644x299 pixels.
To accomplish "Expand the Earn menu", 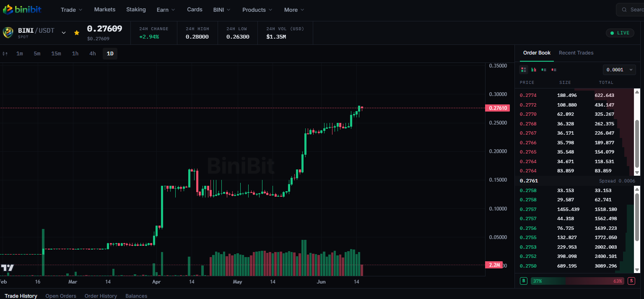I will [166, 10].
